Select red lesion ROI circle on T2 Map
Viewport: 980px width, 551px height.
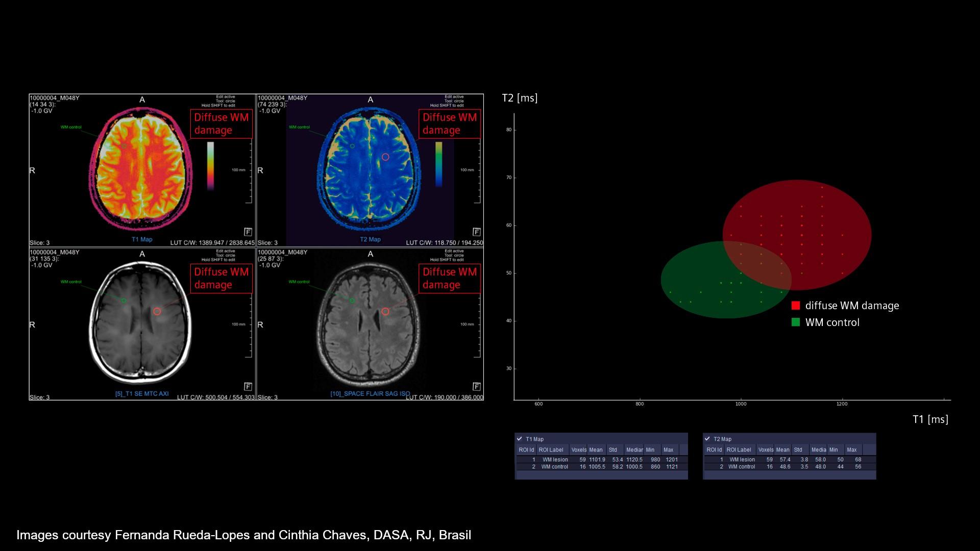tap(385, 157)
